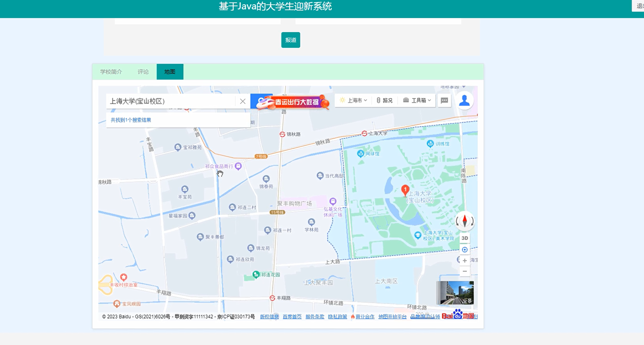Open the 百度首页 link
Screen dimensions: 644x345
click(292, 317)
